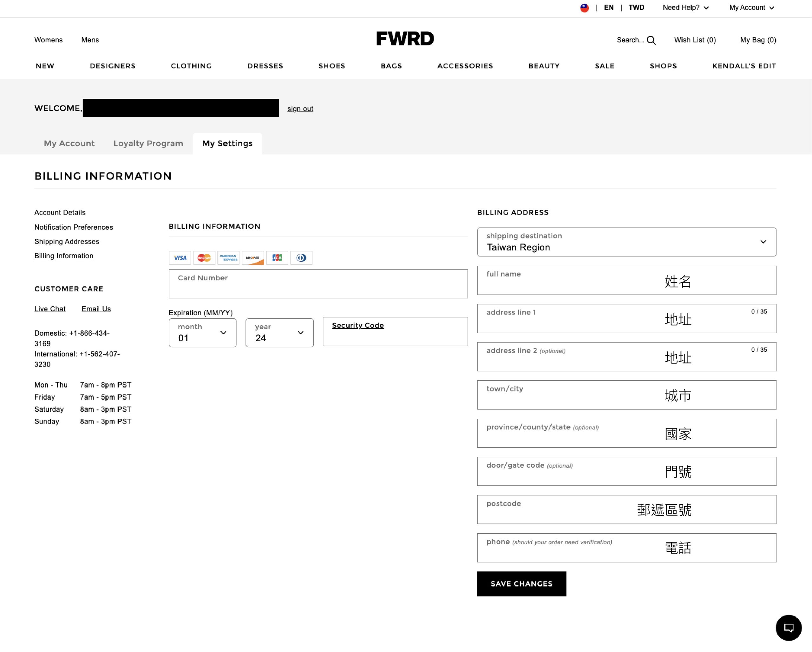Click the SAVE CHANGES button
This screenshot has width=812, height=652.
click(x=521, y=584)
